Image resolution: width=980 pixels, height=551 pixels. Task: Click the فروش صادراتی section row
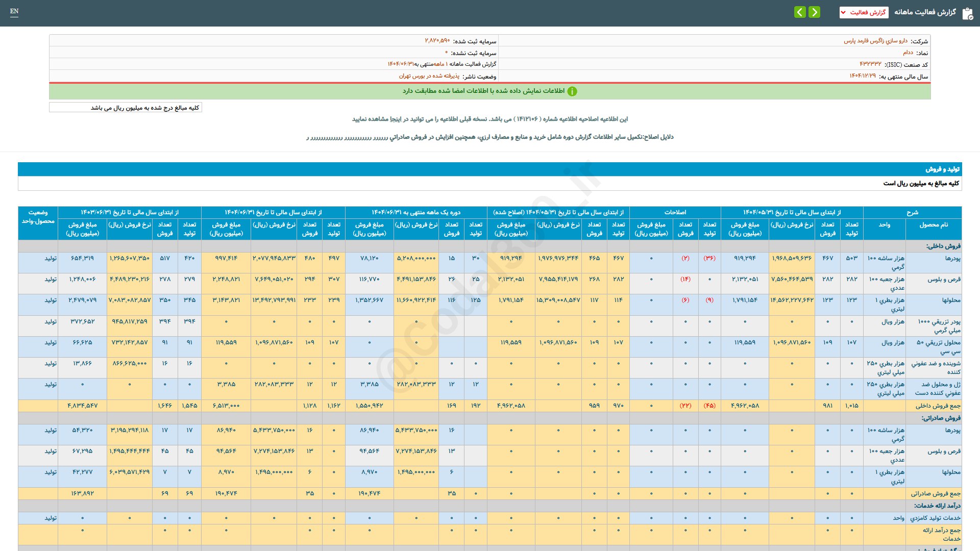coord(941,418)
